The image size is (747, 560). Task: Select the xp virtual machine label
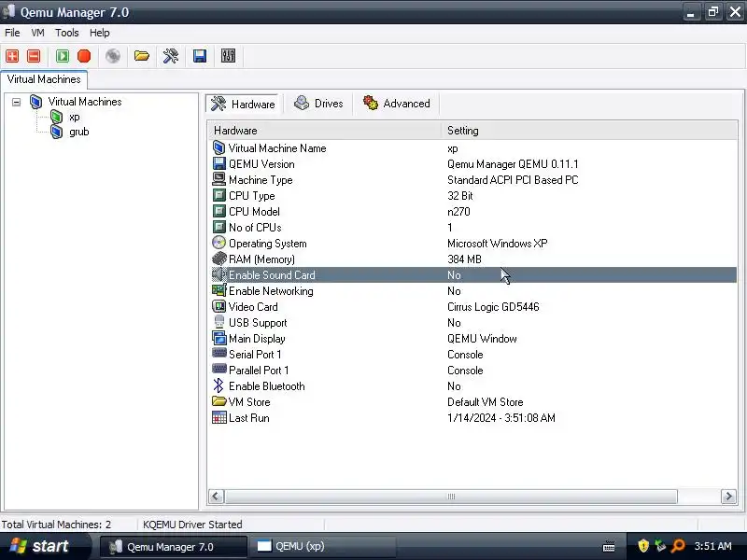point(75,117)
